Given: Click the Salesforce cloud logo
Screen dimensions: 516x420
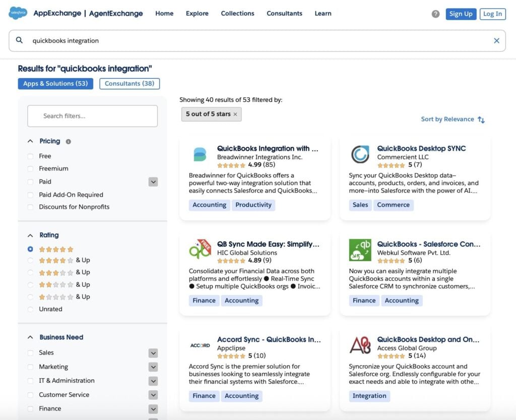Looking at the screenshot, I should tap(18, 13).
